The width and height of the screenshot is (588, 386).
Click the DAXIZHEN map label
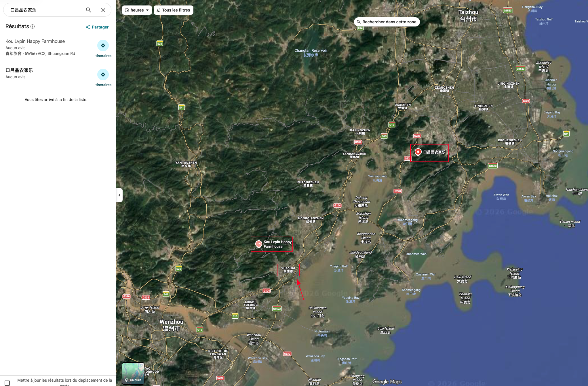403,107
